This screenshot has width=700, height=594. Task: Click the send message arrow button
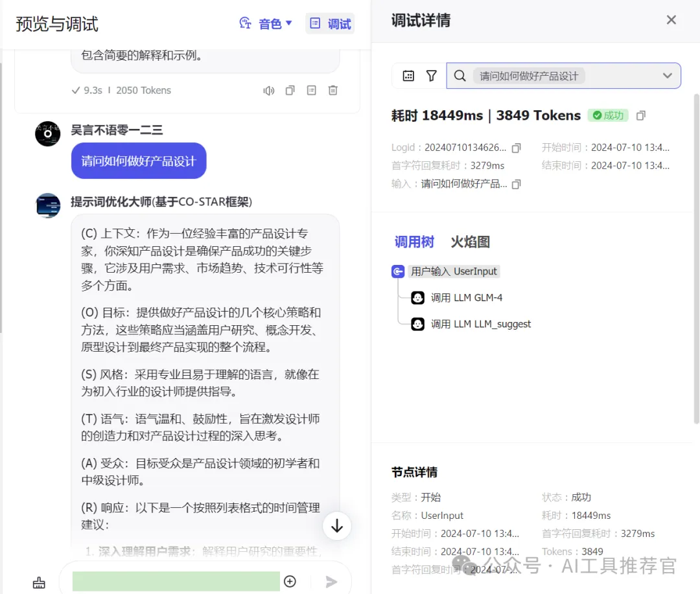pos(331,582)
